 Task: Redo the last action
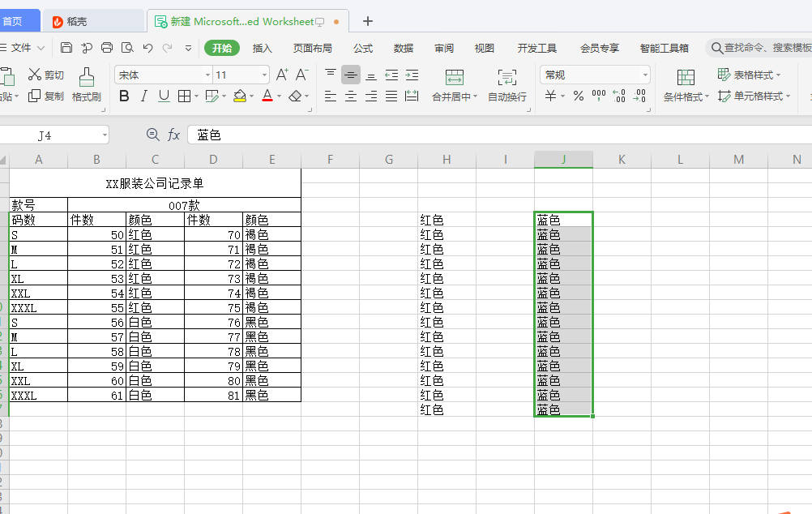(x=167, y=48)
